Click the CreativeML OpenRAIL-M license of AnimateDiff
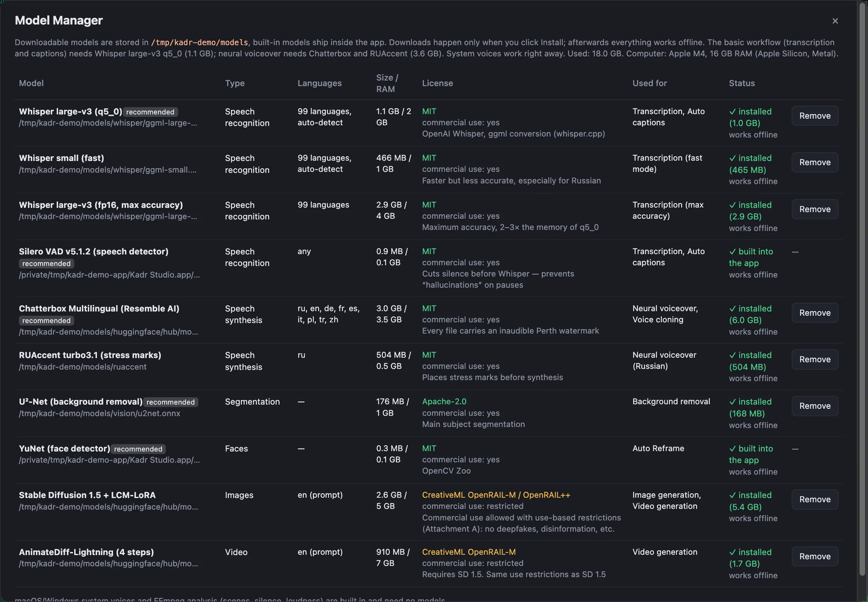868x602 pixels. click(469, 552)
